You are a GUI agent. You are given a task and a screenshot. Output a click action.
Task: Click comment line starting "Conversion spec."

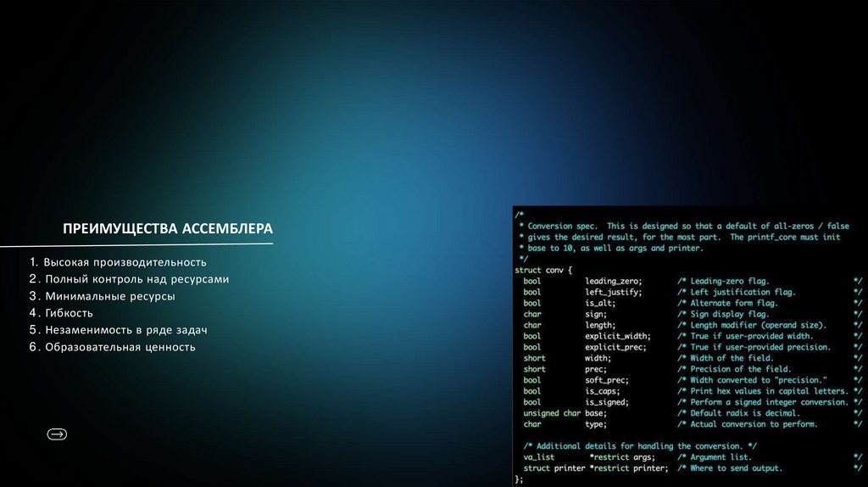point(684,226)
